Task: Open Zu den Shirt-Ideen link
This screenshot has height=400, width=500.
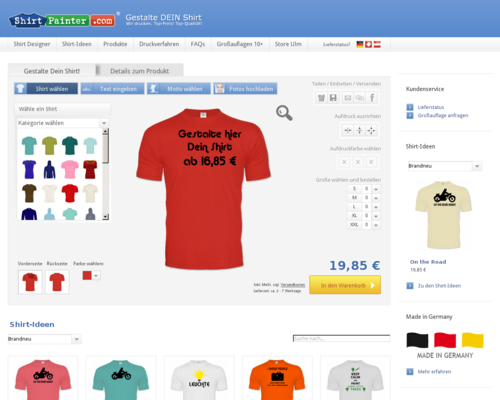Action: 439,286
